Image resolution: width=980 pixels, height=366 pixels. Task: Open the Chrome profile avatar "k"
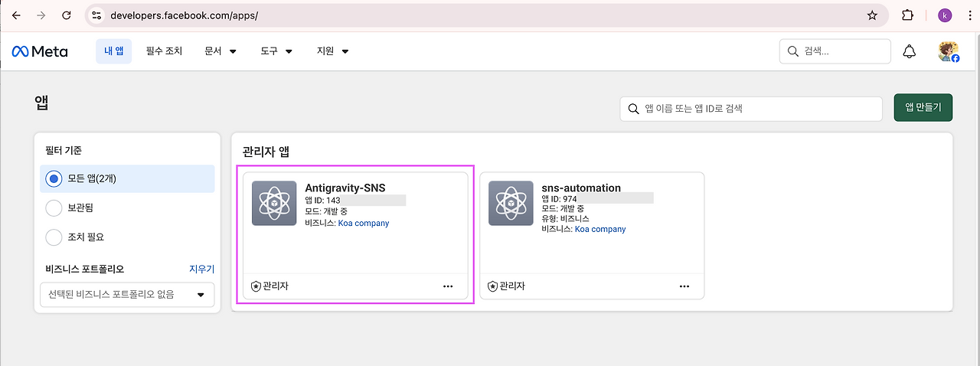tap(945, 15)
